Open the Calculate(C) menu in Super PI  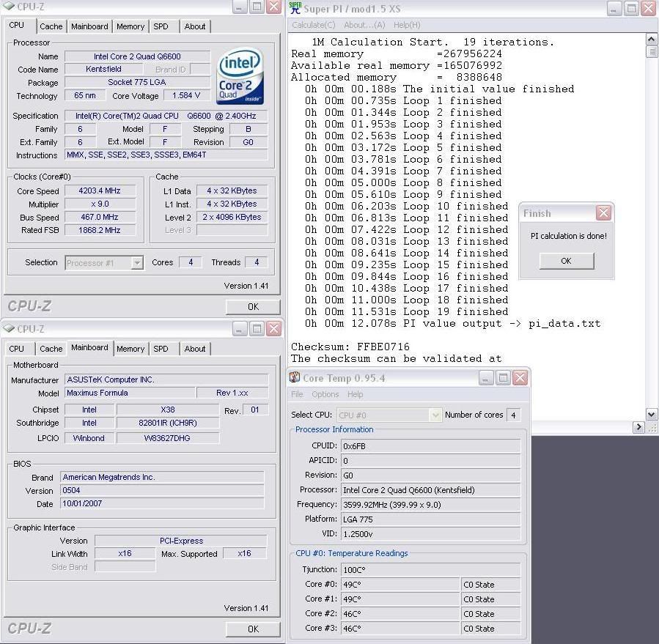click(x=314, y=25)
